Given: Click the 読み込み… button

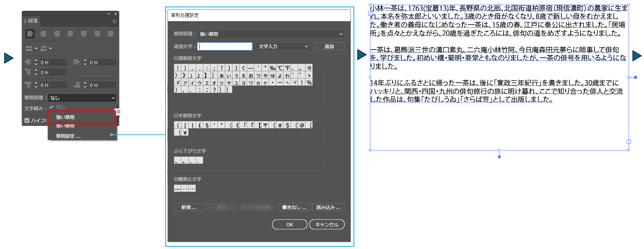Looking at the screenshot, I should click(x=329, y=207).
